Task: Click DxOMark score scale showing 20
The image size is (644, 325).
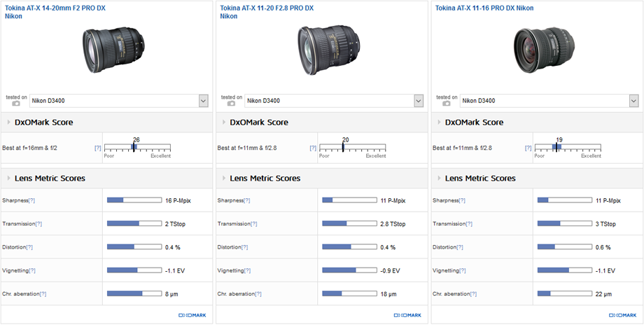Action: [352, 147]
